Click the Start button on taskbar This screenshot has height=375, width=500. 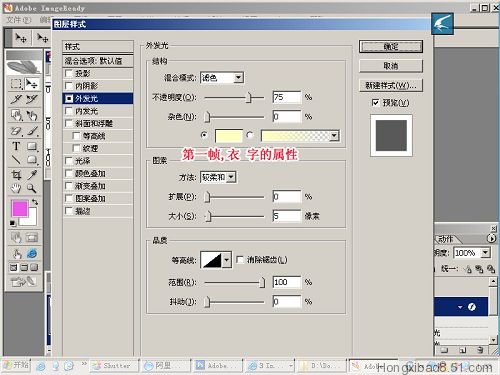tap(16, 365)
